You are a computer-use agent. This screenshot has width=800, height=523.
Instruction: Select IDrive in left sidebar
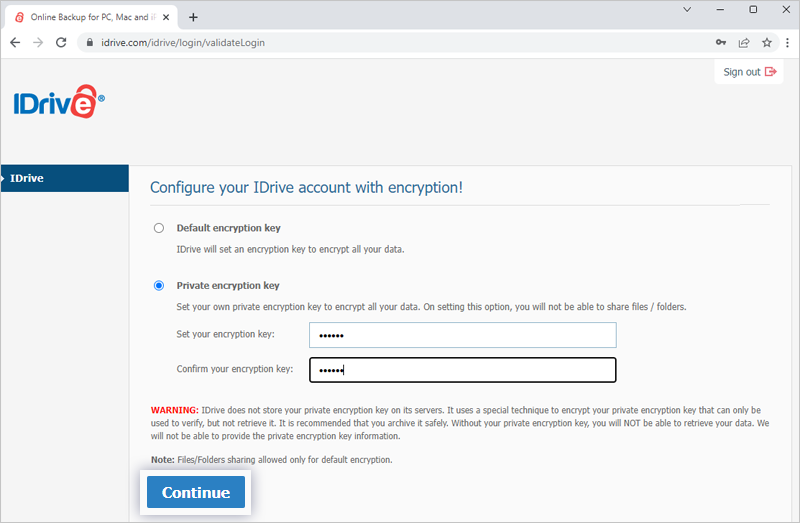(64, 178)
